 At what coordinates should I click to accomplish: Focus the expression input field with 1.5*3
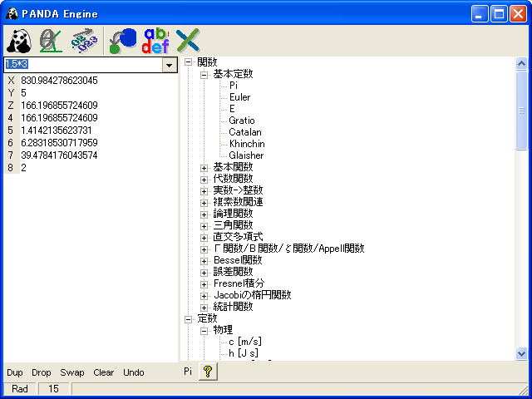[x=83, y=65]
